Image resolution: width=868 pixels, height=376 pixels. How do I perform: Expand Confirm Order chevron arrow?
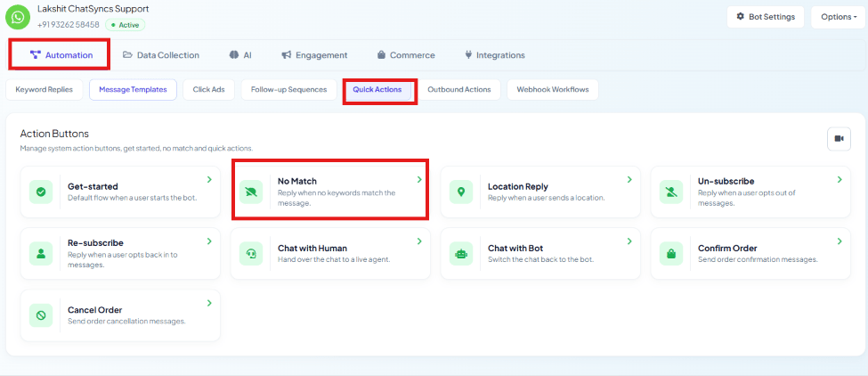pyautogui.click(x=840, y=241)
